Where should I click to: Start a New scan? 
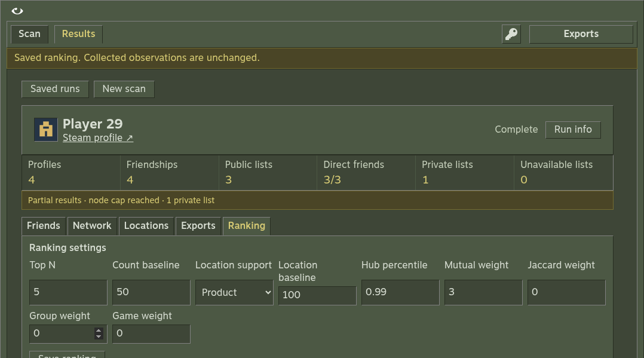coord(124,89)
